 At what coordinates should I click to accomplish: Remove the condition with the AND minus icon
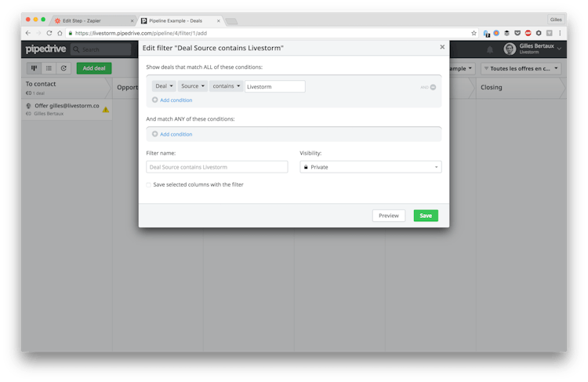click(x=433, y=87)
